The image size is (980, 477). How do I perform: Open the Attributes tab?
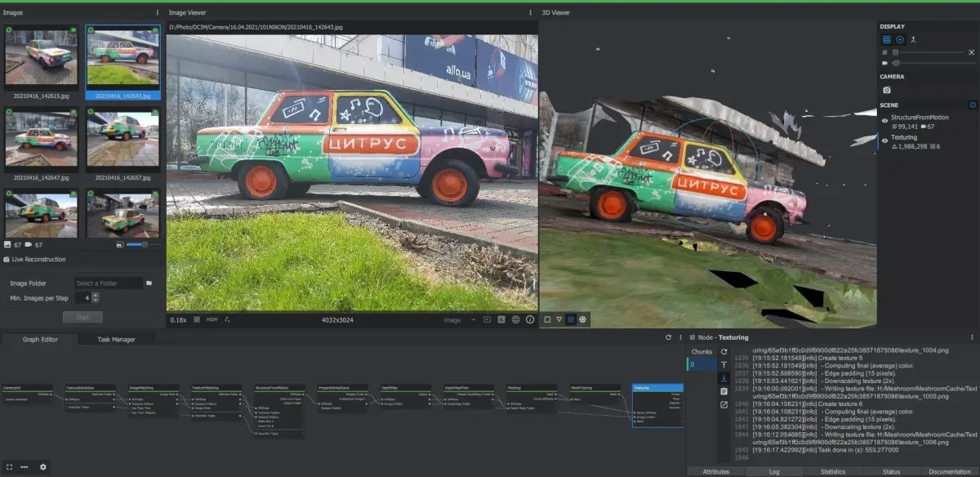pyautogui.click(x=715, y=472)
